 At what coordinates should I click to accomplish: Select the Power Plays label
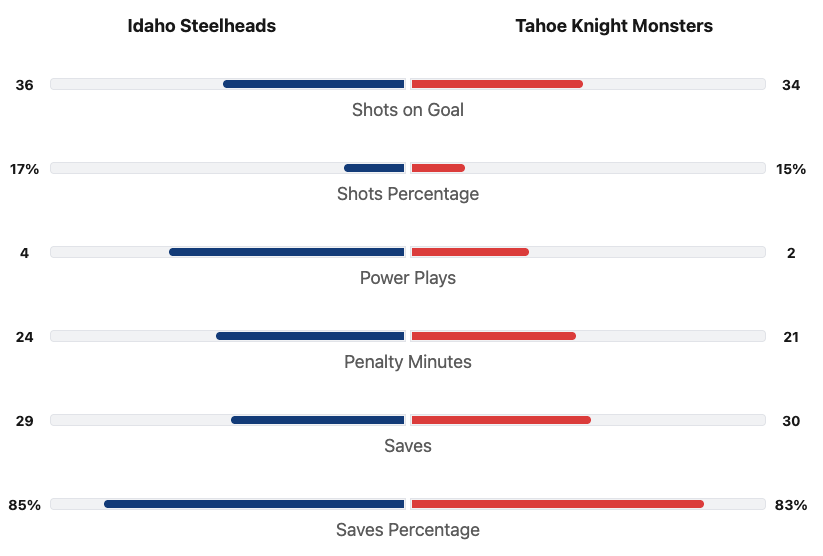[x=407, y=278]
